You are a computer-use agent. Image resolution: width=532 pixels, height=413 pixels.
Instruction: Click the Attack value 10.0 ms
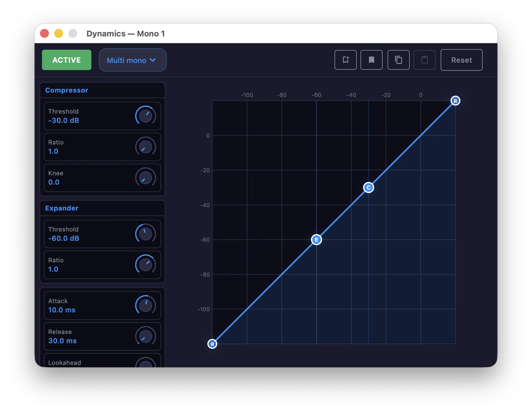tap(62, 310)
